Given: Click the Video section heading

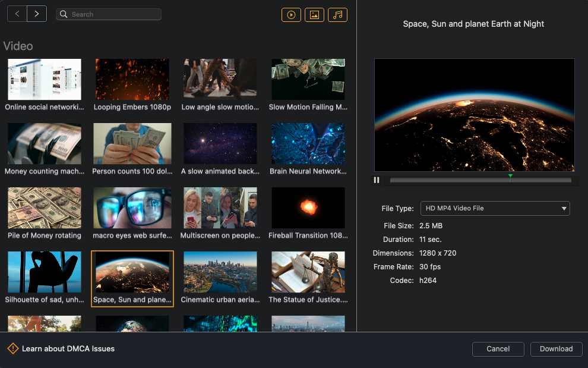Looking at the screenshot, I should point(18,46).
